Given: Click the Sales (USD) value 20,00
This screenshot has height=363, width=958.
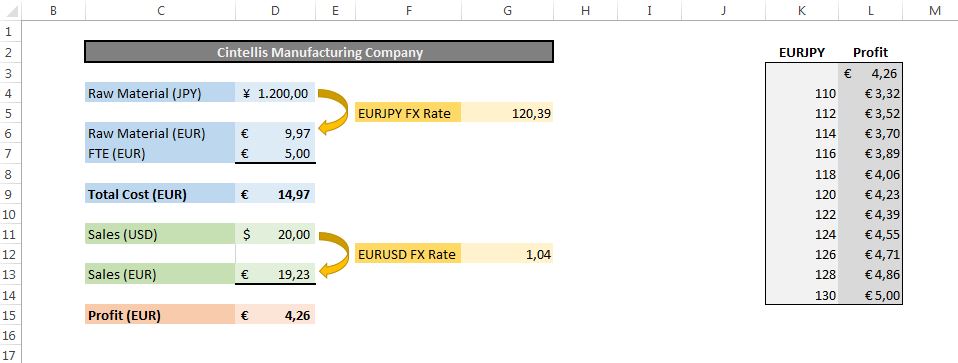Looking at the screenshot, I should coord(276,234).
